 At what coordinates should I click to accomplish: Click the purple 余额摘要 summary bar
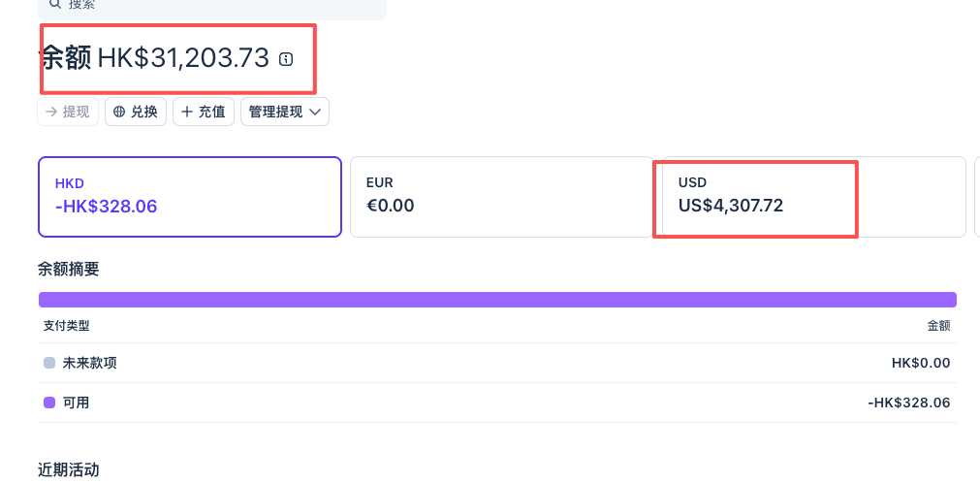pyautogui.click(x=497, y=300)
